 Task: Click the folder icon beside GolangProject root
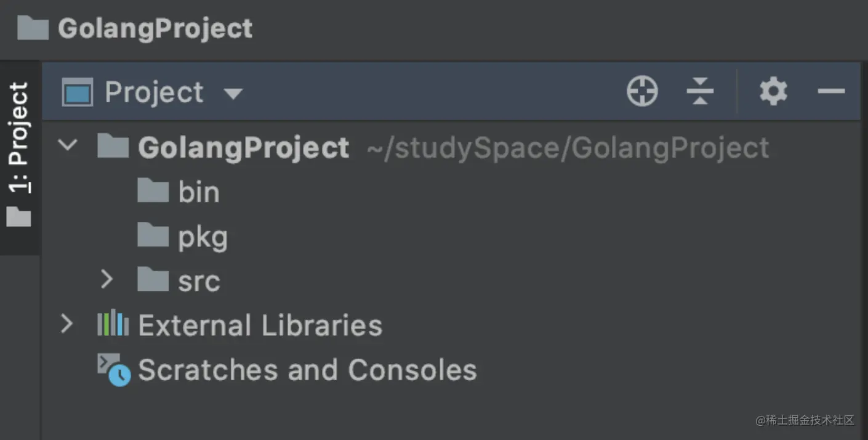113,147
